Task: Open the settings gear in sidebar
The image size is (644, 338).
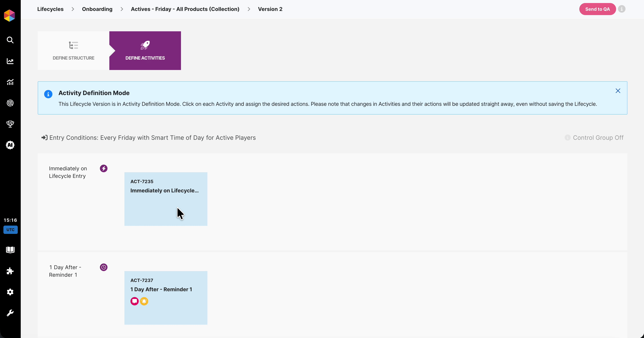Action: pyautogui.click(x=10, y=292)
